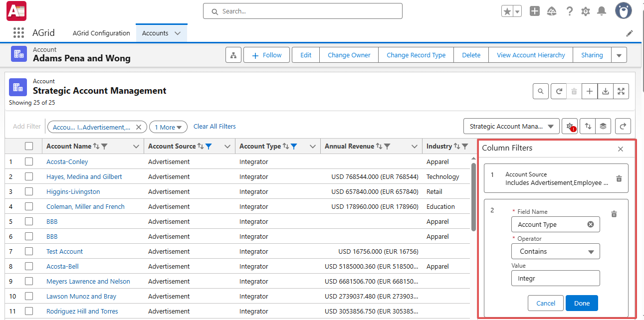The width and height of the screenshot is (644, 320).
Task: Download grid data with export icon
Action: tap(605, 91)
